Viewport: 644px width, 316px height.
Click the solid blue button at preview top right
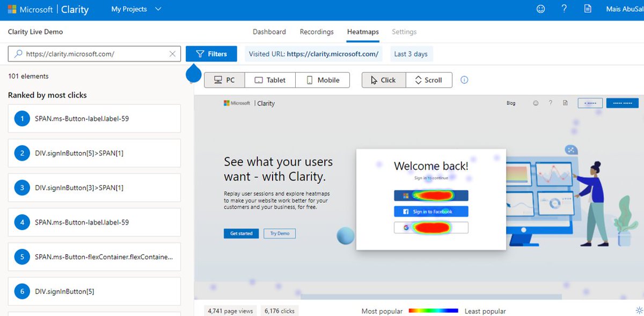pos(623,103)
